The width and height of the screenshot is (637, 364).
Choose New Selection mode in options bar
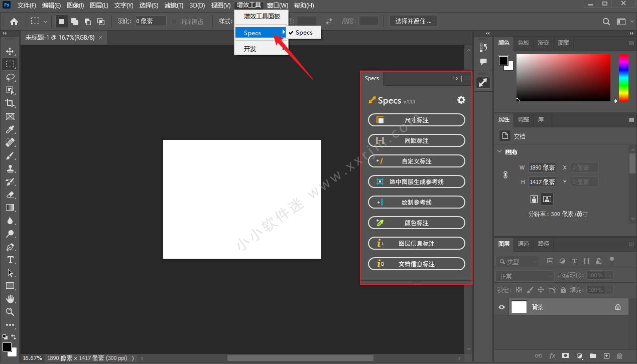61,22
